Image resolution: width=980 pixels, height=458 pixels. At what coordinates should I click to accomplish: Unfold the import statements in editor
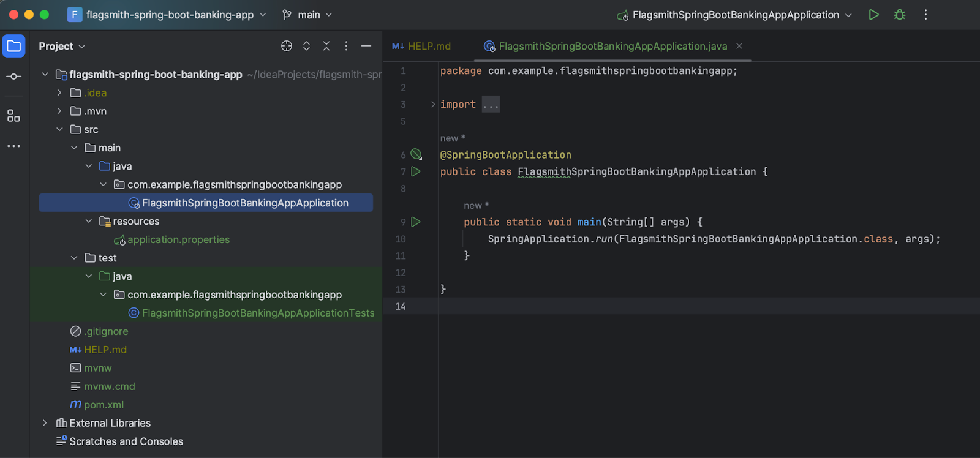point(433,104)
